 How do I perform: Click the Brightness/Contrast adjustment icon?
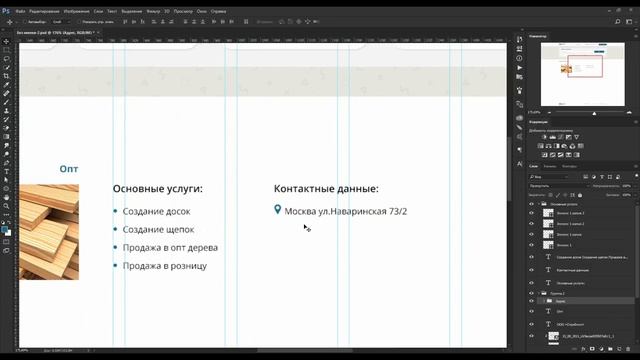544,137
